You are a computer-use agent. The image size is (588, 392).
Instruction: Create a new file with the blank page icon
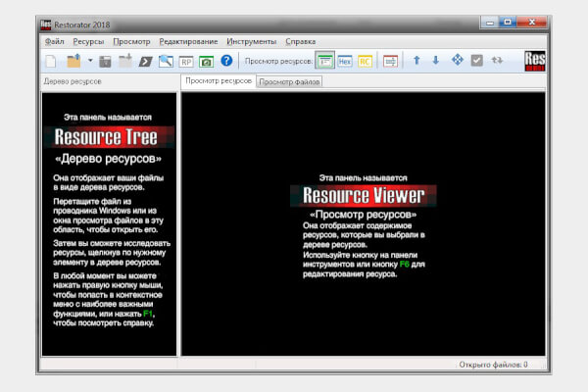tap(51, 61)
